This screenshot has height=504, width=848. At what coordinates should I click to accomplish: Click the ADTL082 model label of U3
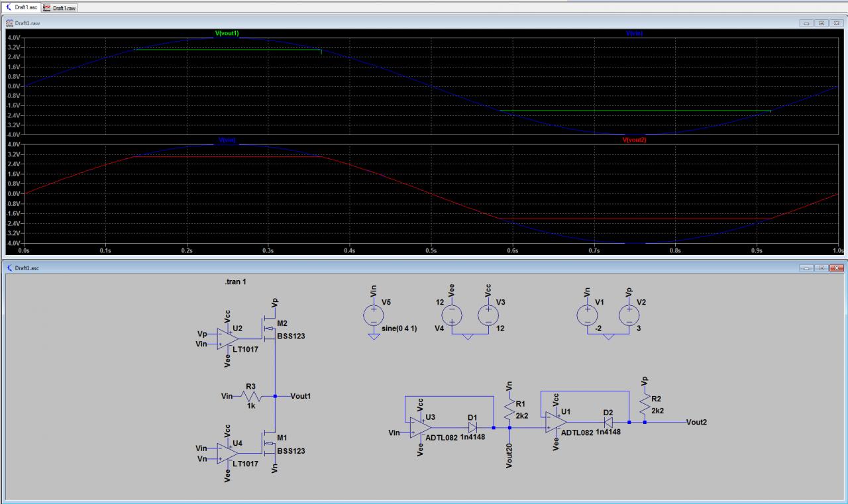click(442, 438)
